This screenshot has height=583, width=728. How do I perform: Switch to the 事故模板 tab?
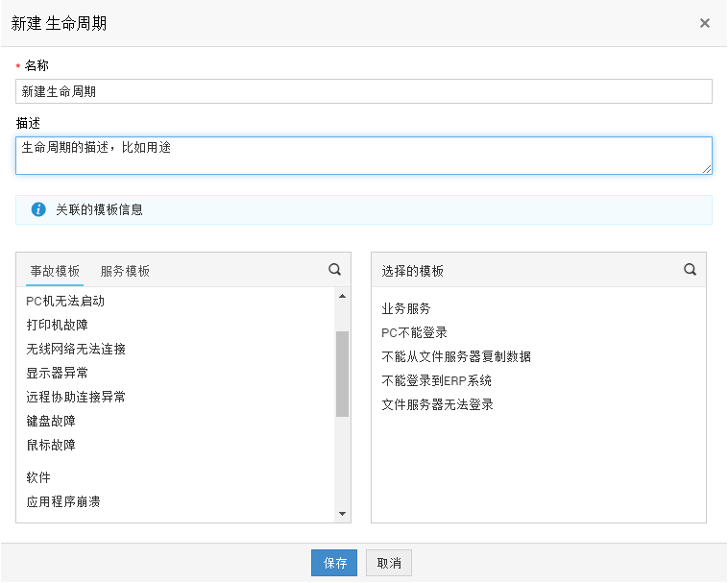(x=55, y=271)
